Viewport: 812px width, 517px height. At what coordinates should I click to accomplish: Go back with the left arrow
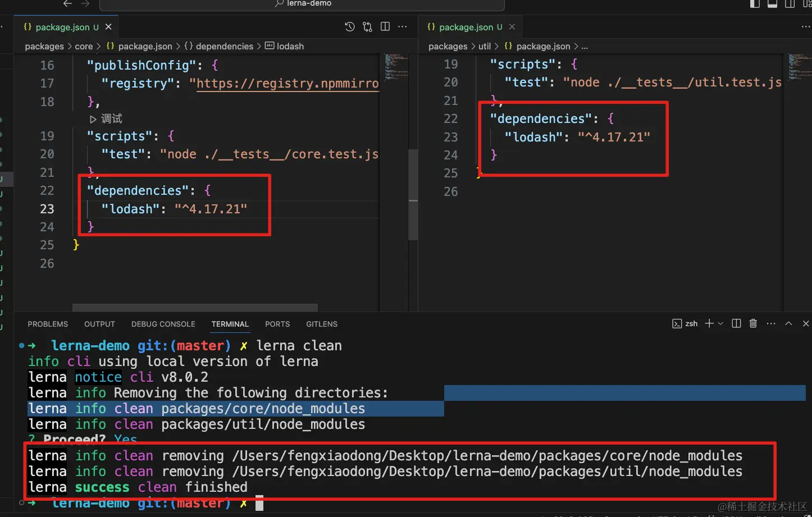point(67,3)
